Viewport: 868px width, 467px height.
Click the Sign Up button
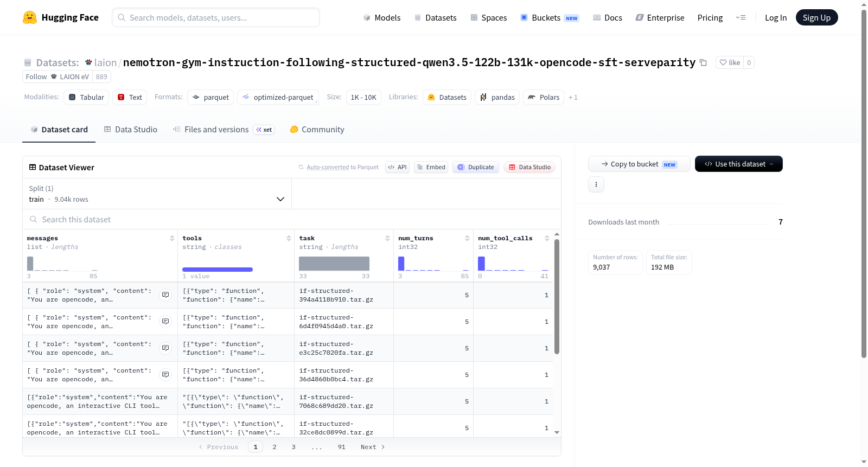816,17
